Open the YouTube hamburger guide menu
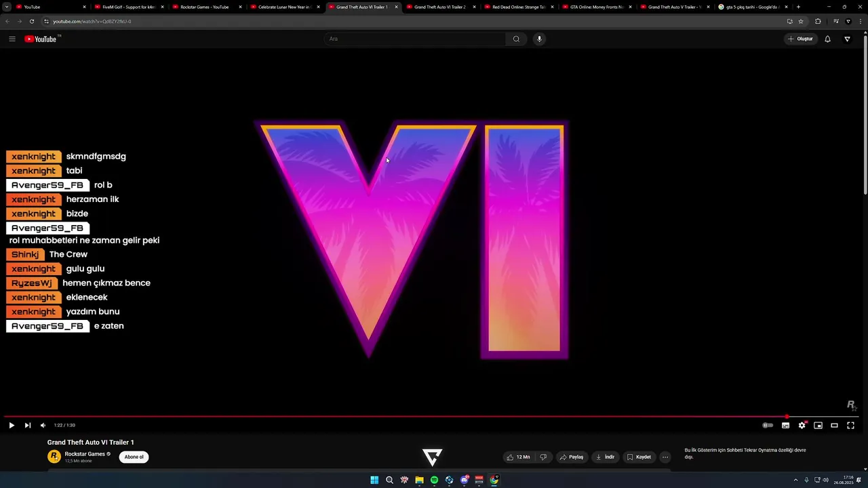Viewport: 868px width, 488px height. coord(12,39)
